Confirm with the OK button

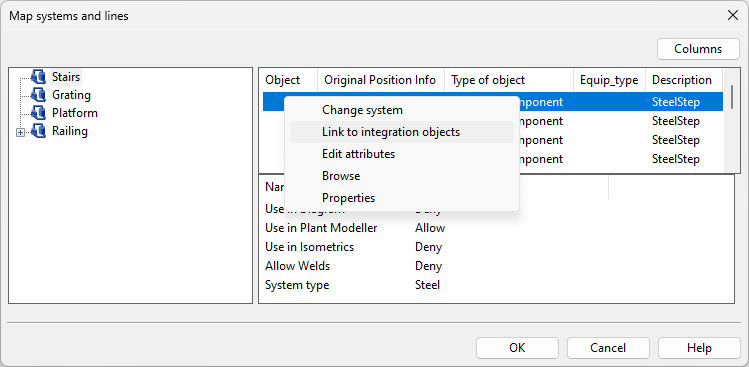[x=517, y=348]
